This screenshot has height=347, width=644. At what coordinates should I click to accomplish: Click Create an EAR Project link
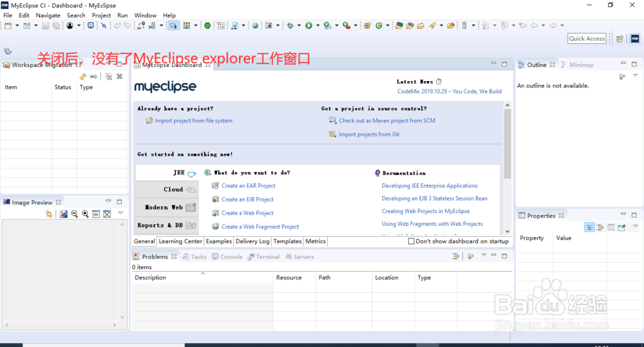pyautogui.click(x=249, y=185)
